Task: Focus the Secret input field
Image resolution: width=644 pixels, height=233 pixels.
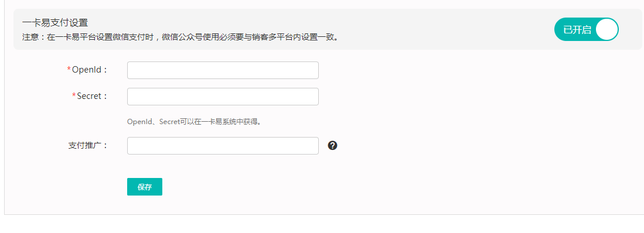Action: [x=223, y=97]
